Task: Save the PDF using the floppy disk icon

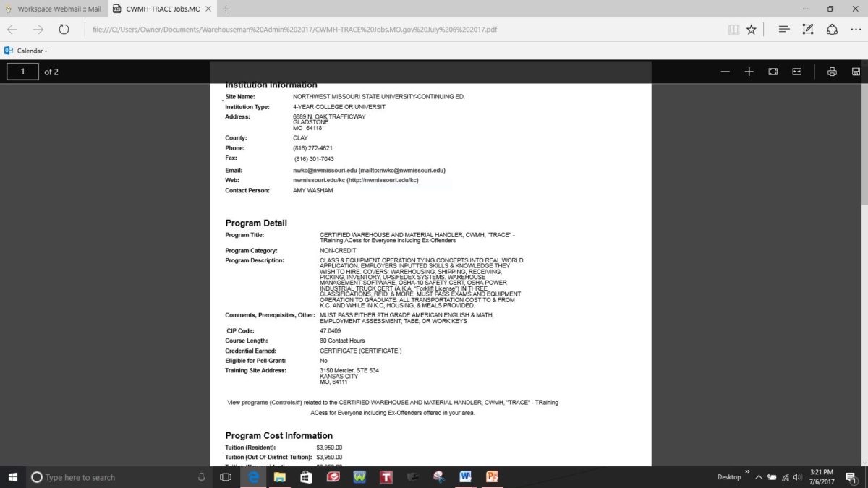Action: pyautogui.click(x=856, y=72)
